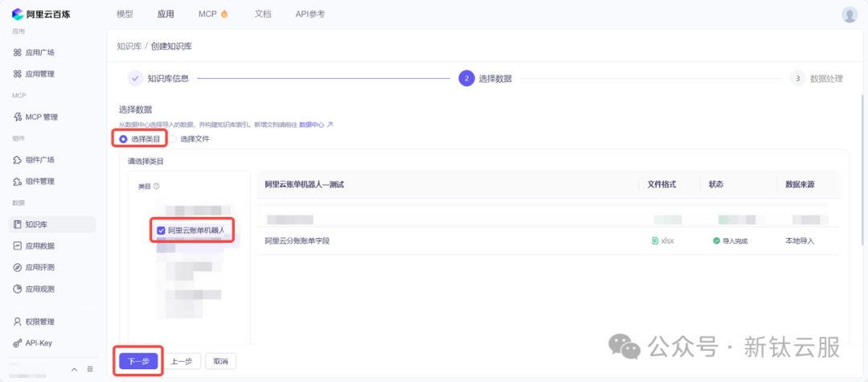
Task: Open API-Key page in sidebar
Action: [x=32, y=343]
